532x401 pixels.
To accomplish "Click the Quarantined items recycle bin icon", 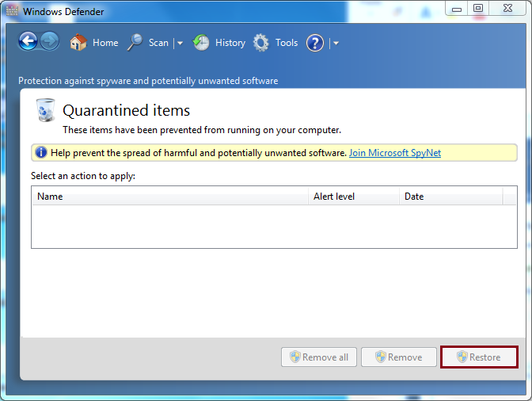I will coord(45,110).
